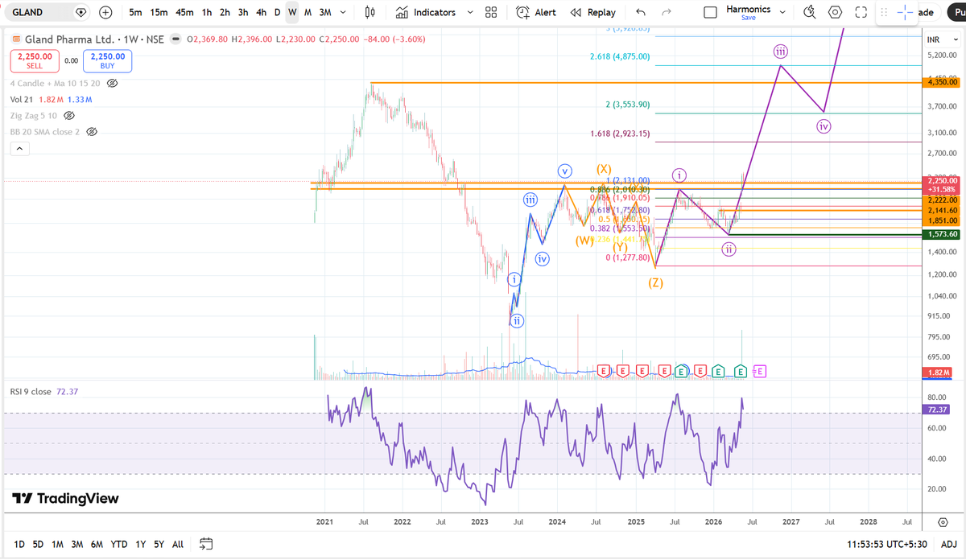Select the 1D date range
The width and height of the screenshot is (966, 560).
coord(19,544)
